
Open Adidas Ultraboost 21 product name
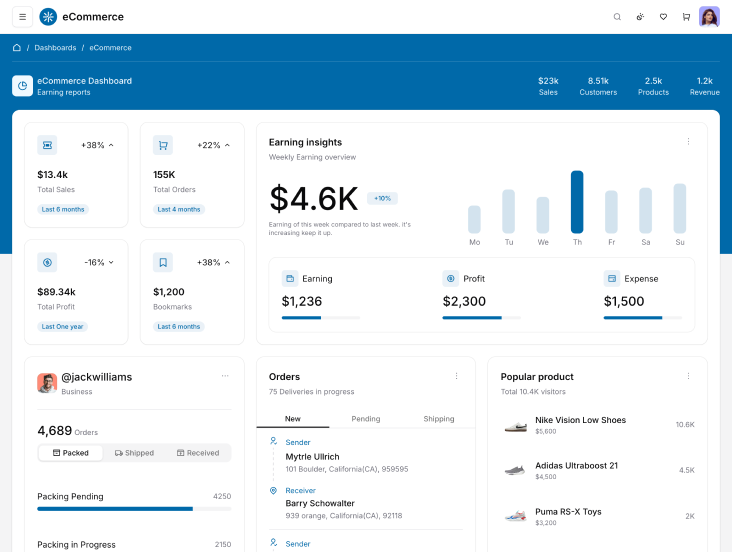point(576,466)
